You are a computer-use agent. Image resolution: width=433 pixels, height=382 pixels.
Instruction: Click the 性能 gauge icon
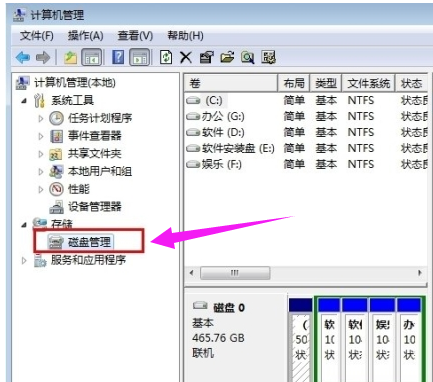pos(56,189)
